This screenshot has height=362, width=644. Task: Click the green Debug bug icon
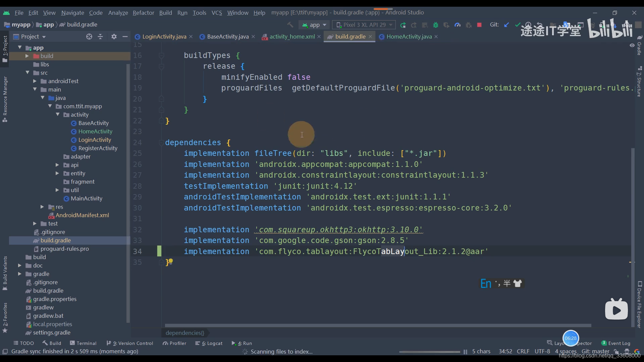(x=436, y=25)
